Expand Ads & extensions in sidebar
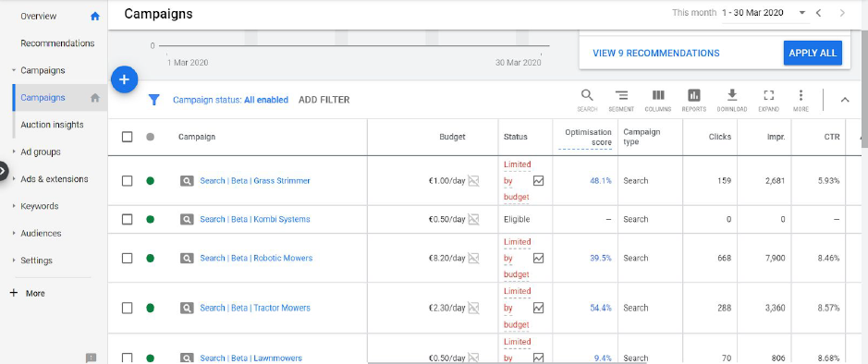 click(x=13, y=179)
